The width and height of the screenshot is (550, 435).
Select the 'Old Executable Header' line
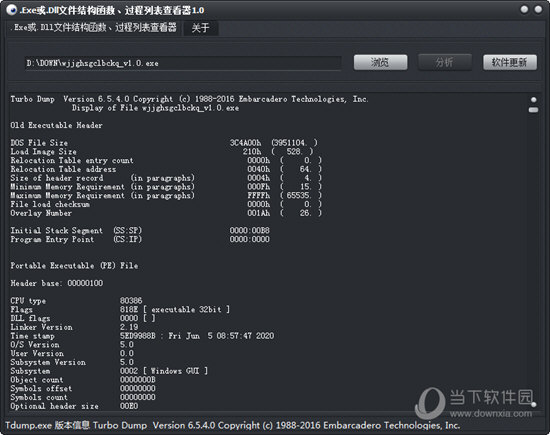click(x=56, y=125)
